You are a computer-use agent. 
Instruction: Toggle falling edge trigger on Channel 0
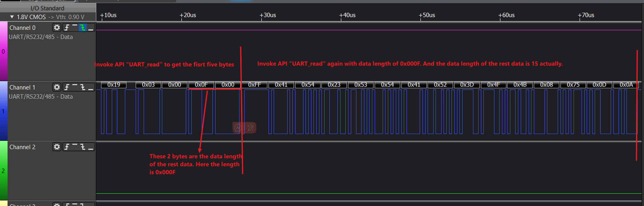(x=83, y=28)
